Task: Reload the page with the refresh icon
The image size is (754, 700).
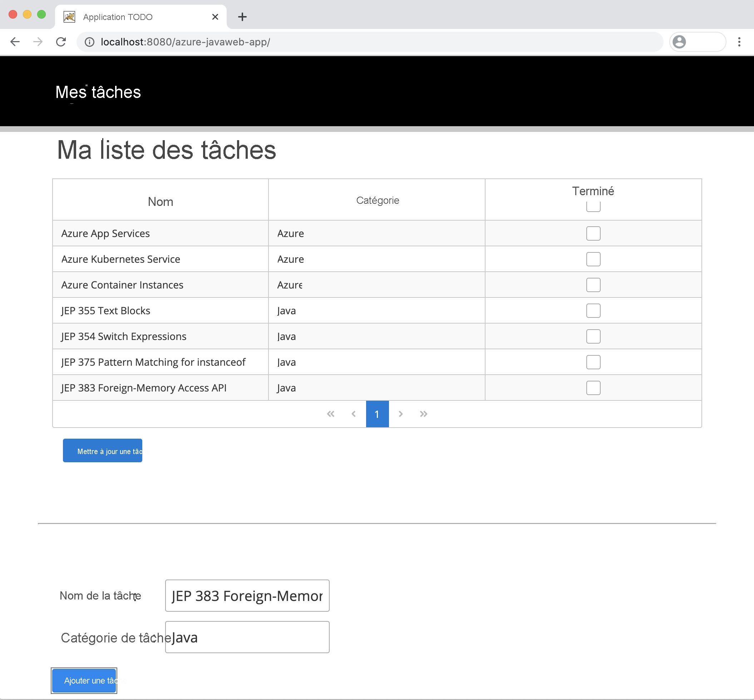Action: (61, 42)
